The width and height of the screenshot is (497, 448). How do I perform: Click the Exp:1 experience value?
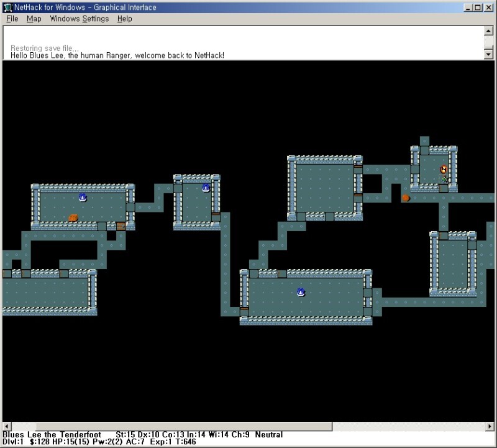pos(161,442)
